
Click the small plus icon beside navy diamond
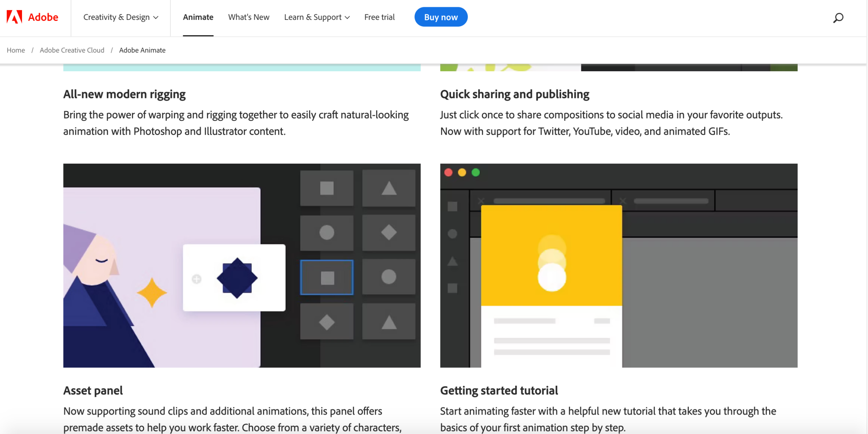(197, 279)
